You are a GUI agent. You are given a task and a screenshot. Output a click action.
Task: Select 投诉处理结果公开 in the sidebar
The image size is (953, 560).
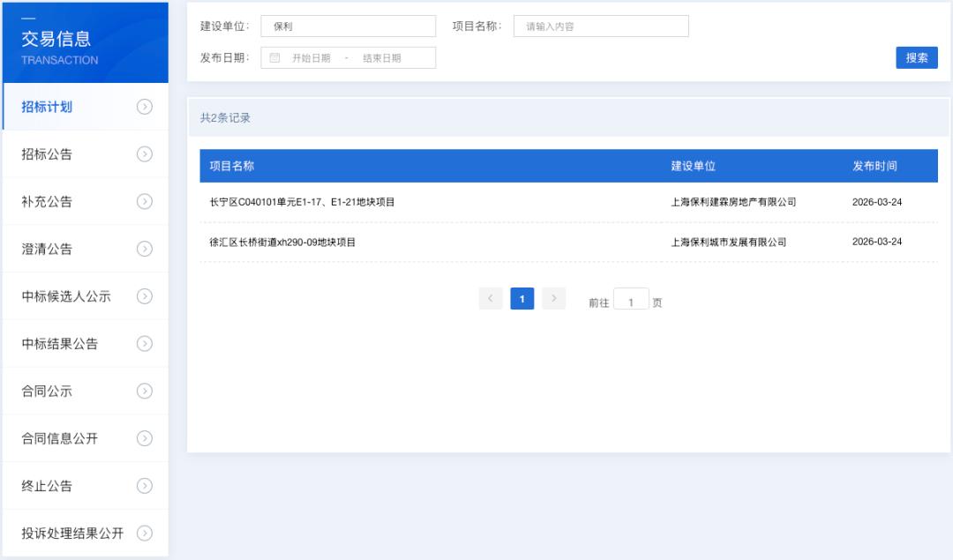[x=72, y=533]
